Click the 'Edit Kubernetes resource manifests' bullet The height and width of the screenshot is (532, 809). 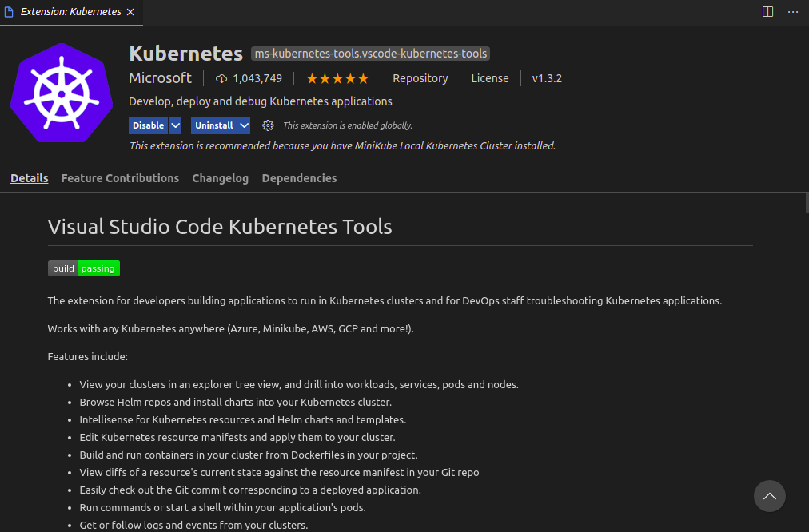[237, 437]
